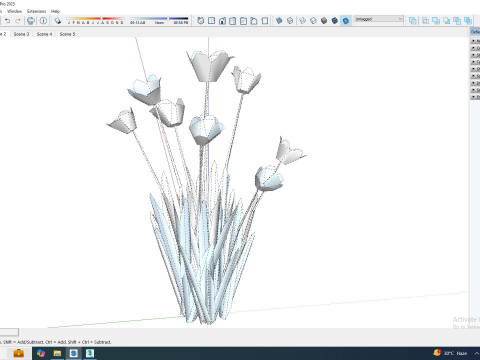Toggle the Show/Hide Shadows button
The height and width of the screenshot is (360, 480).
58,21
